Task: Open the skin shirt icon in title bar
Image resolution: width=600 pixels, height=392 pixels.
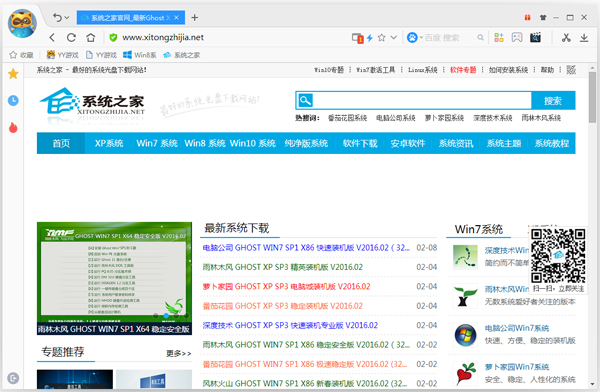Action: (x=543, y=18)
